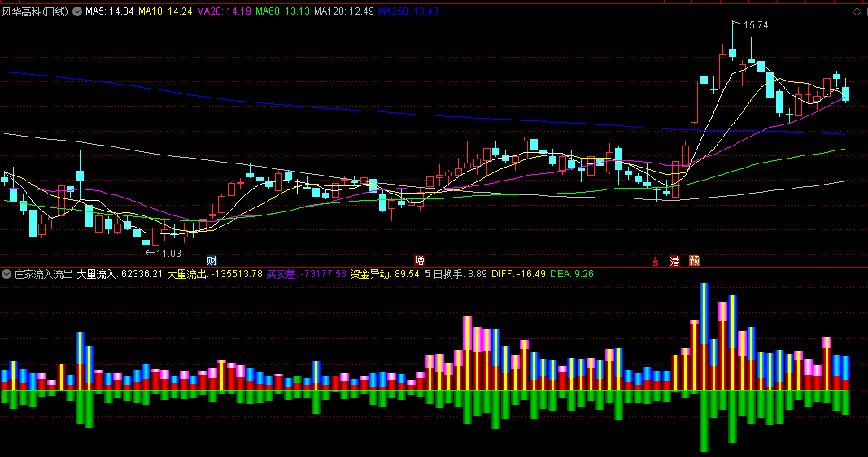
Task: Click the candlestick at the 15.74 peak
Action: pyautogui.click(x=732, y=53)
